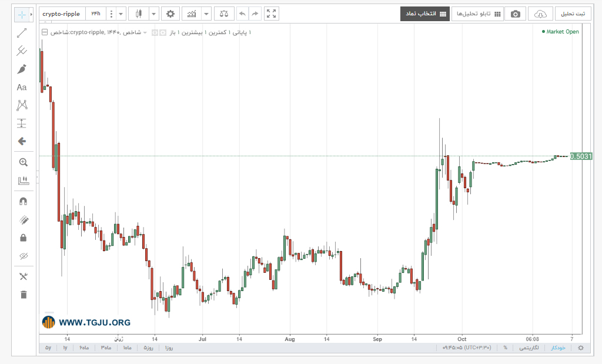Undo the last chart action
The image size is (602, 364).
[242, 14]
